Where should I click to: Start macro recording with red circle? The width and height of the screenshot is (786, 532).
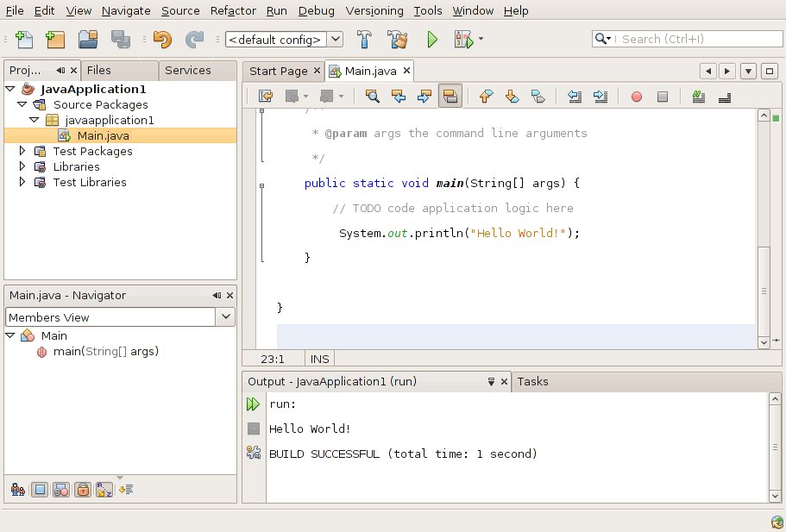(x=637, y=97)
